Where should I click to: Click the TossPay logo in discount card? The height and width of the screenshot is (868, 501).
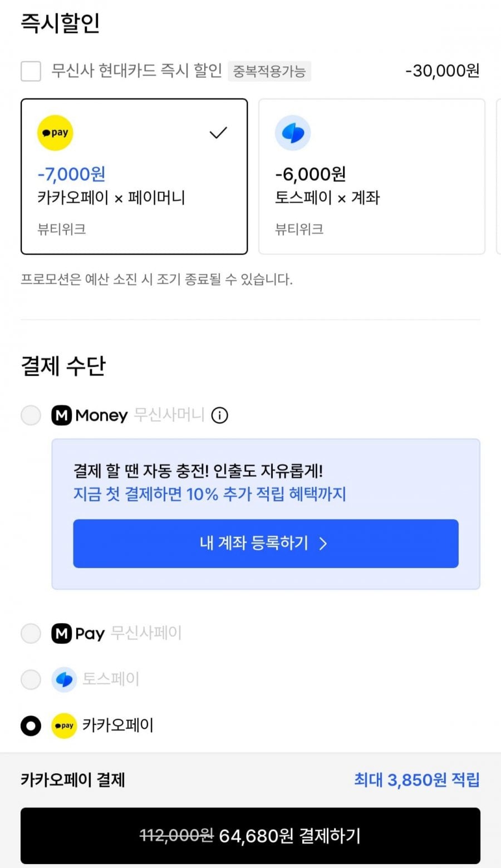tap(293, 133)
